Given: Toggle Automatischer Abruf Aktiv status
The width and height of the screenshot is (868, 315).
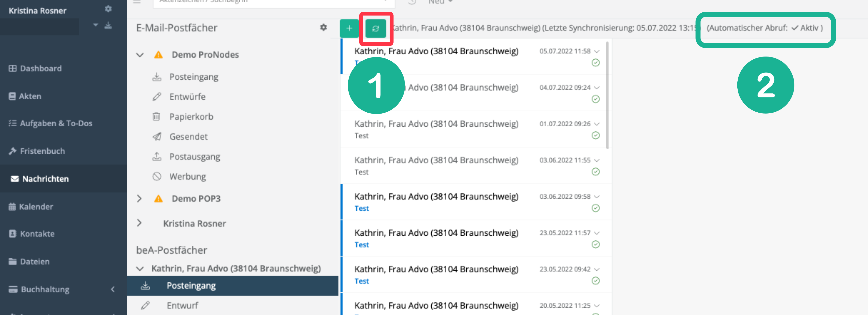Looking at the screenshot, I should [807, 28].
